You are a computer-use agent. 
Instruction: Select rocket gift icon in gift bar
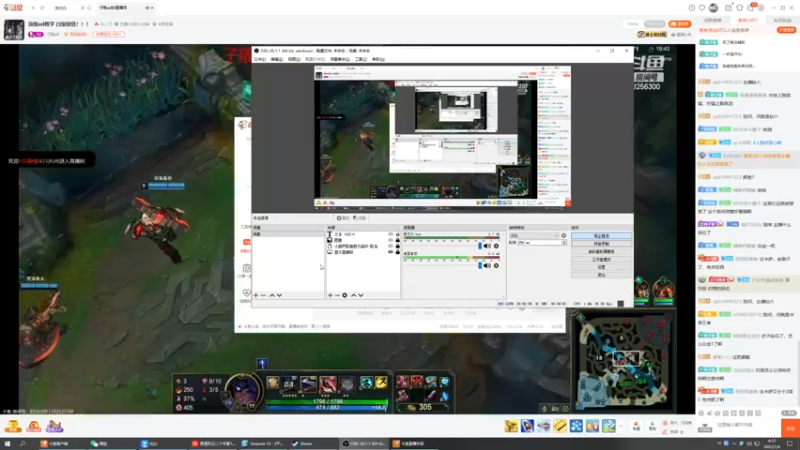click(x=528, y=426)
